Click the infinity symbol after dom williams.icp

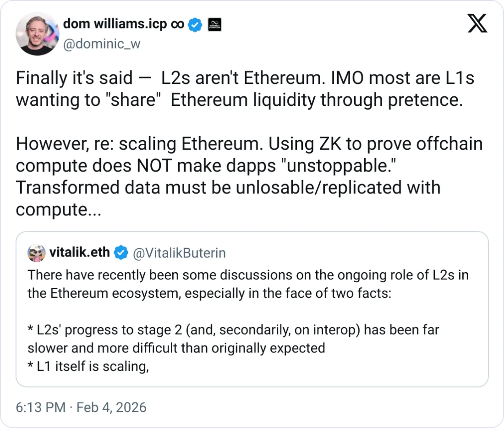177,24
